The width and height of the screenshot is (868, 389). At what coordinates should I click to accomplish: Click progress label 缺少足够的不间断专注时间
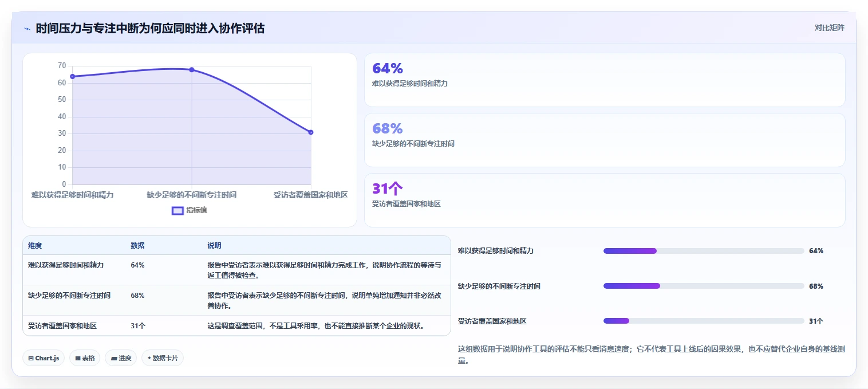tap(499, 286)
